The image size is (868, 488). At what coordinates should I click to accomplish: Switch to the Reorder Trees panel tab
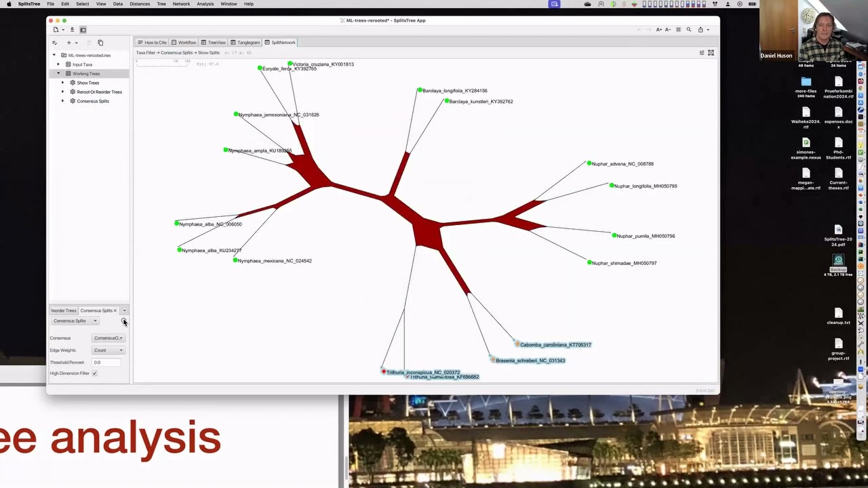click(x=64, y=310)
